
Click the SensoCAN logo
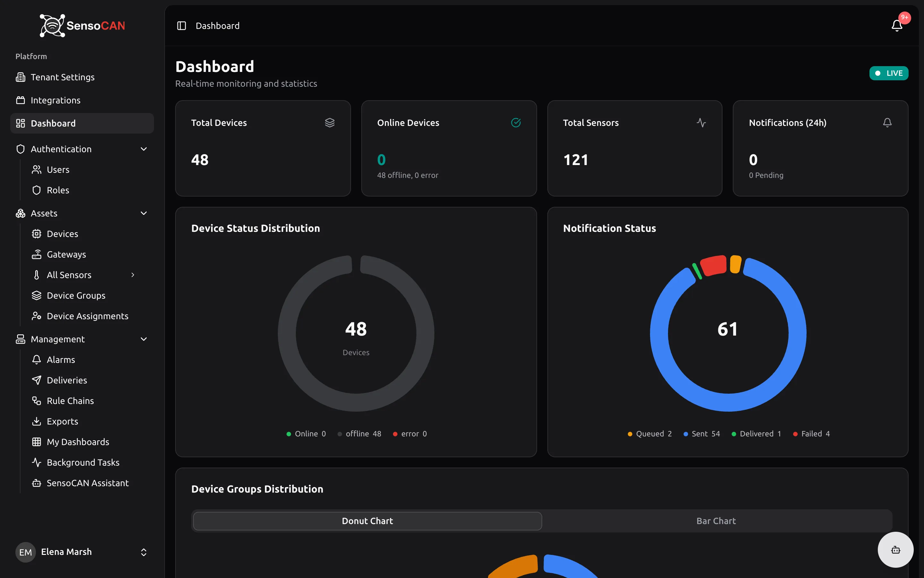tap(82, 26)
